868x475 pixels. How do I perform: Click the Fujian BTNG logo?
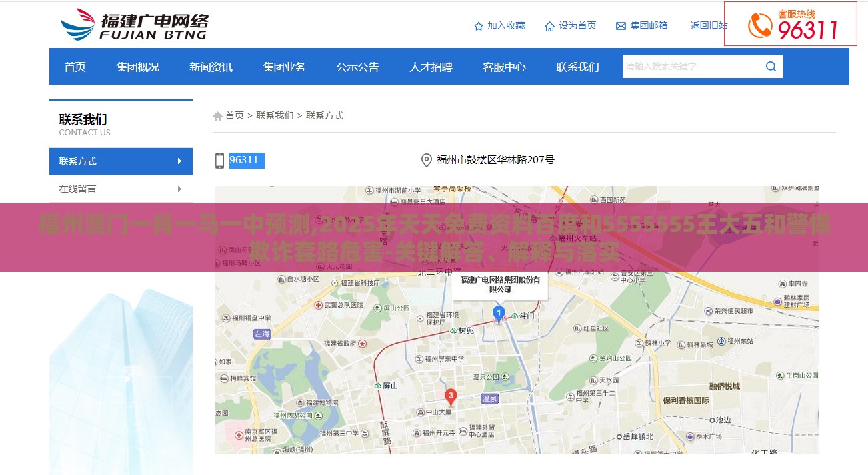point(134,25)
